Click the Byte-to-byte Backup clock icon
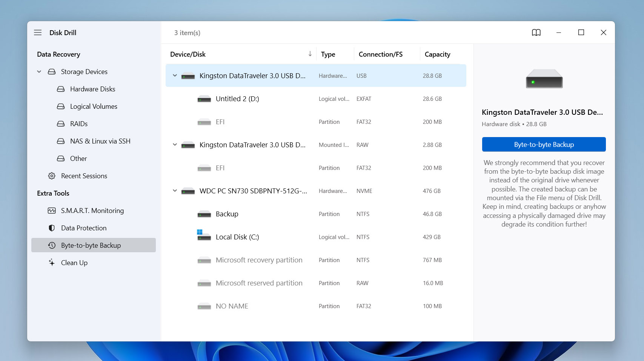 point(52,245)
